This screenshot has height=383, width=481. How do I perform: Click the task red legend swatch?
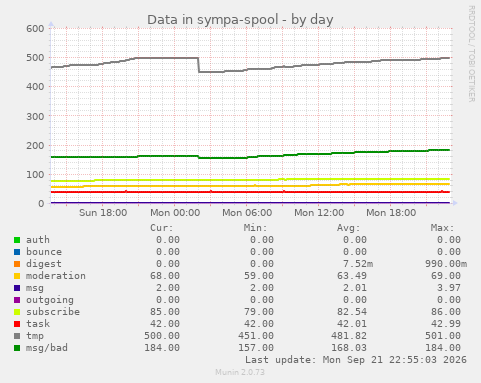pos(17,324)
